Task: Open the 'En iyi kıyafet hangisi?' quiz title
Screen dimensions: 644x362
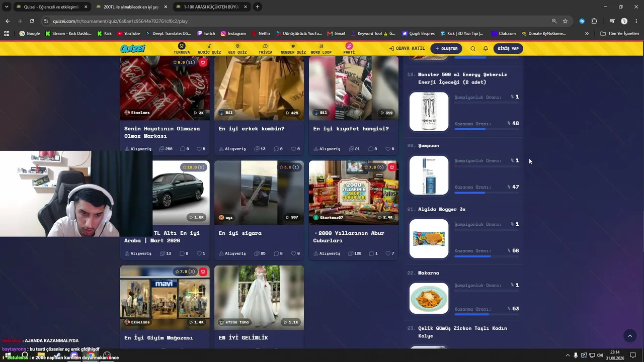Action: click(351, 129)
